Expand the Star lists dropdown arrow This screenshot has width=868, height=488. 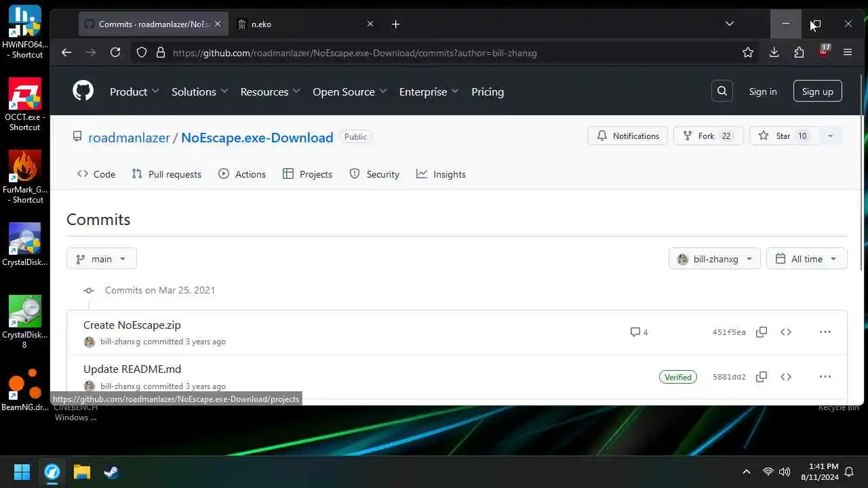[x=830, y=136]
